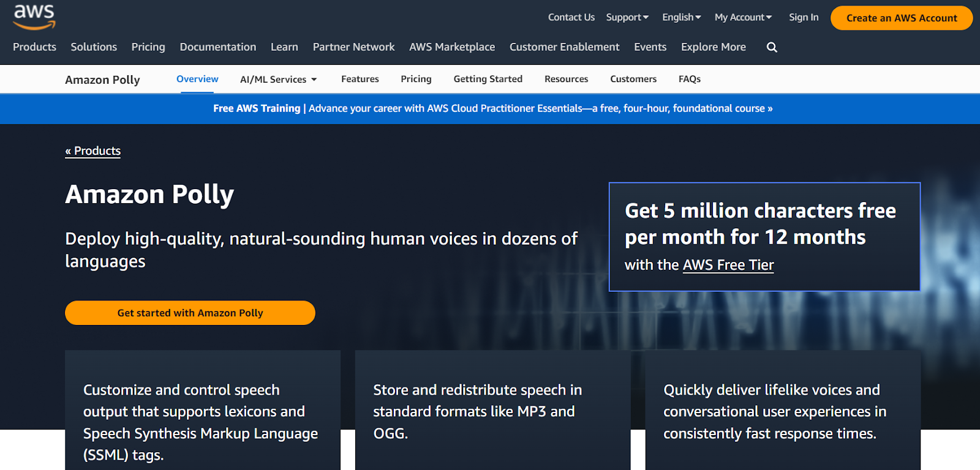Open the Products menu
Viewport: 980px width, 470px height.
(x=34, y=47)
